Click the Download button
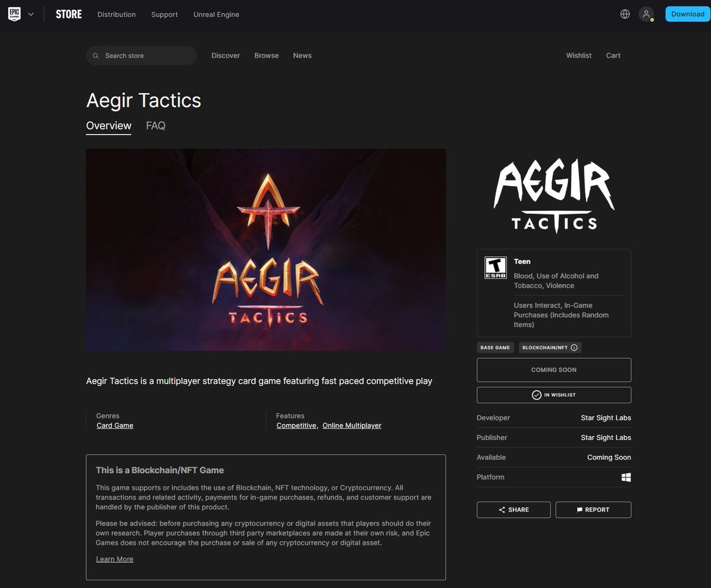The height and width of the screenshot is (588, 711). tap(687, 14)
